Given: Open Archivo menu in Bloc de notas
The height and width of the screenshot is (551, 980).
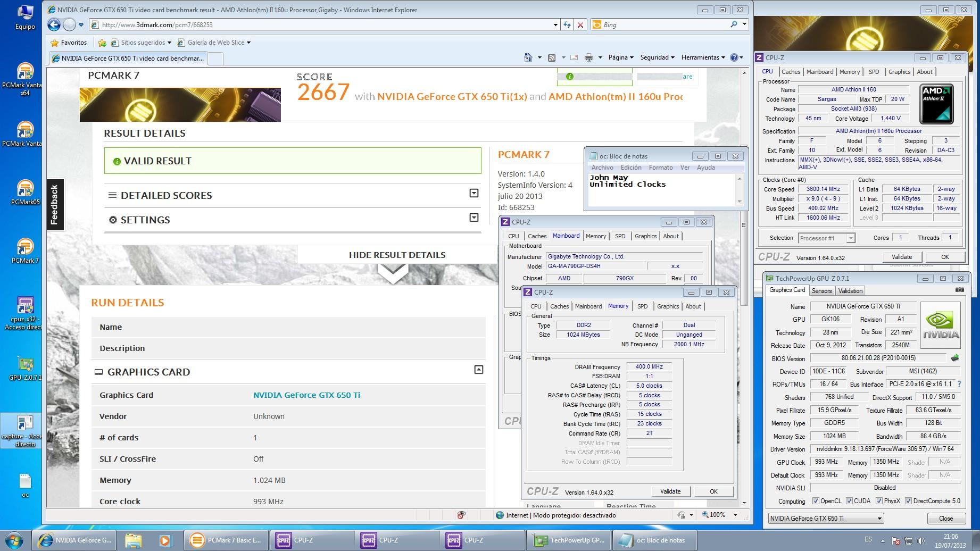Looking at the screenshot, I should pos(602,168).
